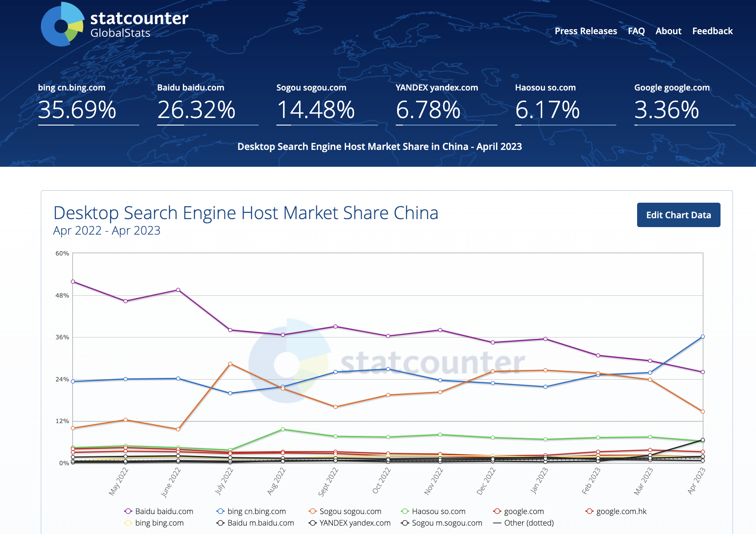Go to the About page
Viewport: 756px width, 534px height.
(668, 31)
